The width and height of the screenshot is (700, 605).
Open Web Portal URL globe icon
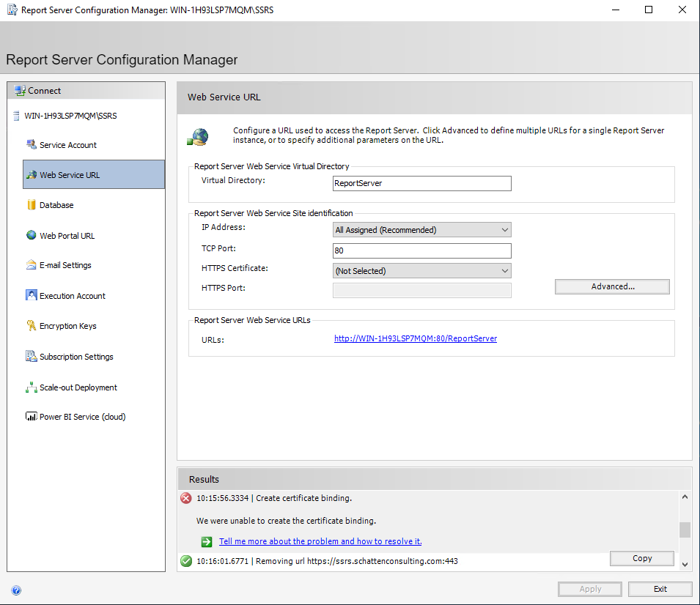[x=32, y=236]
